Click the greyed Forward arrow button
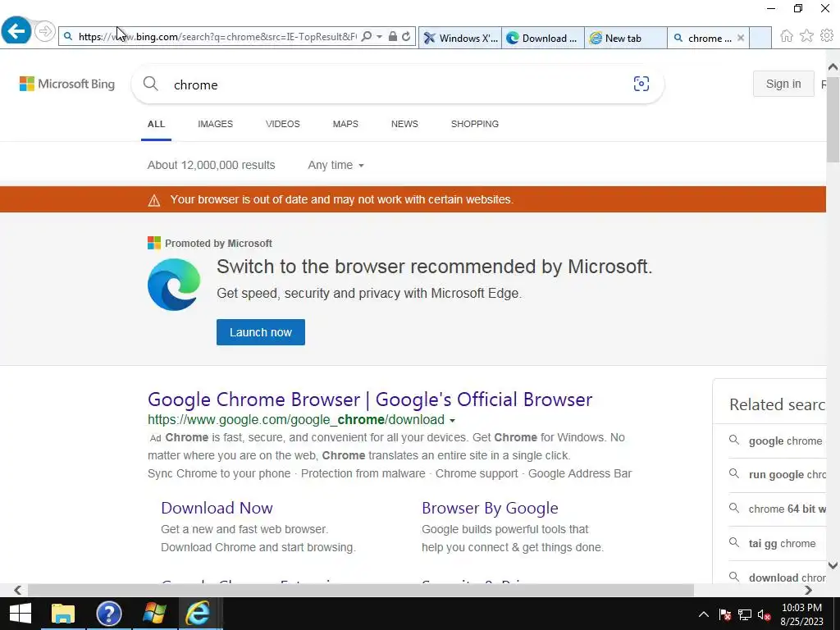 pos(45,32)
